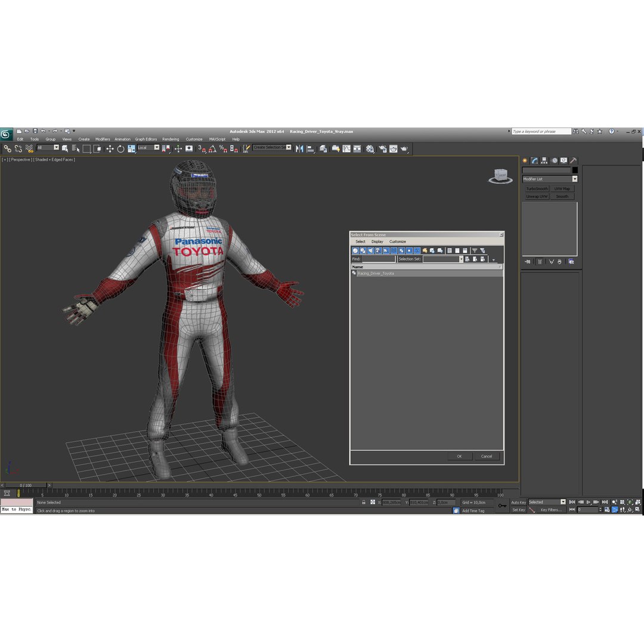Click the TurboSmooth modifier button

tap(537, 188)
